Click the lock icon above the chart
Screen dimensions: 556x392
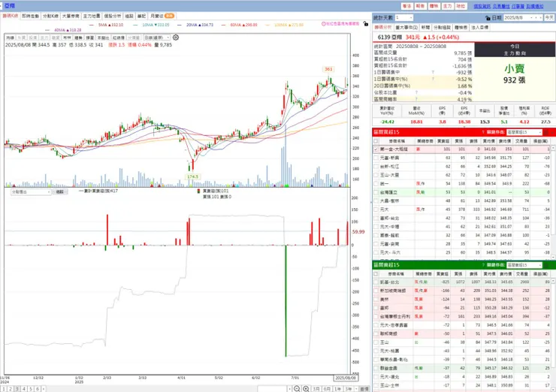click(x=366, y=24)
